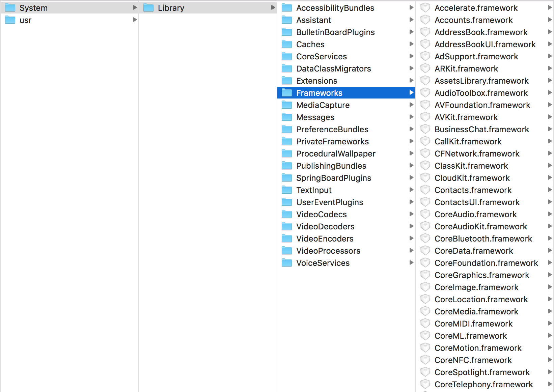Click the CoreML.framework bundle icon
Image resolution: width=554 pixels, height=392 pixels.
point(425,336)
